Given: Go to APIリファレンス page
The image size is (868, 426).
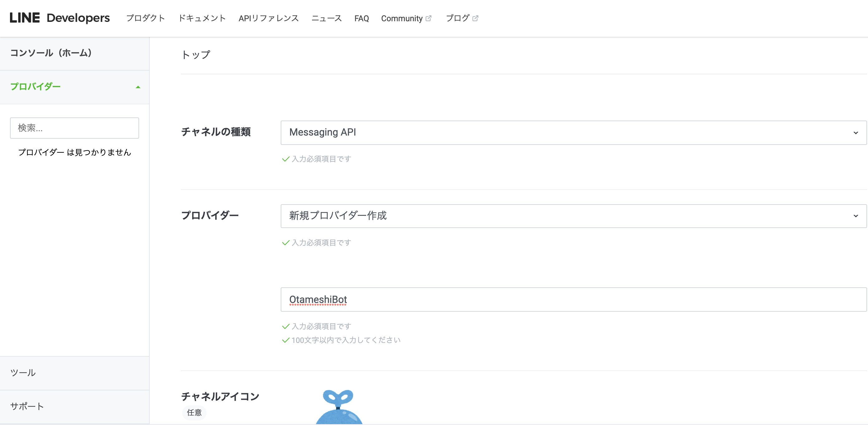Looking at the screenshot, I should click(x=269, y=18).
